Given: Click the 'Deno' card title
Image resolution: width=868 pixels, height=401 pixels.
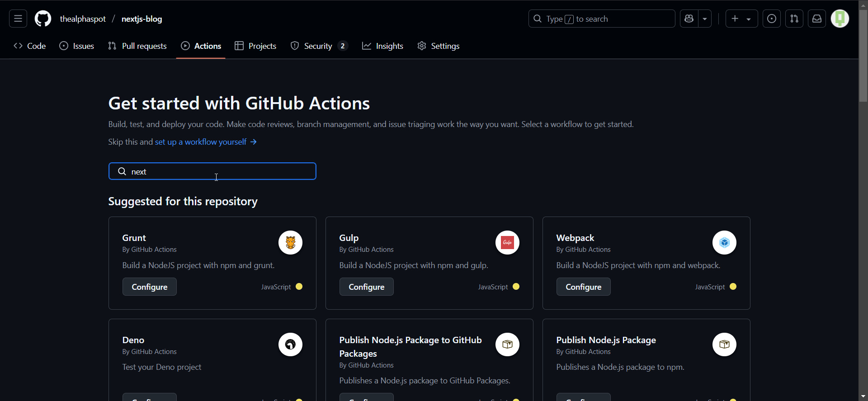Looking at the screenshot, I should coord(133,340).
